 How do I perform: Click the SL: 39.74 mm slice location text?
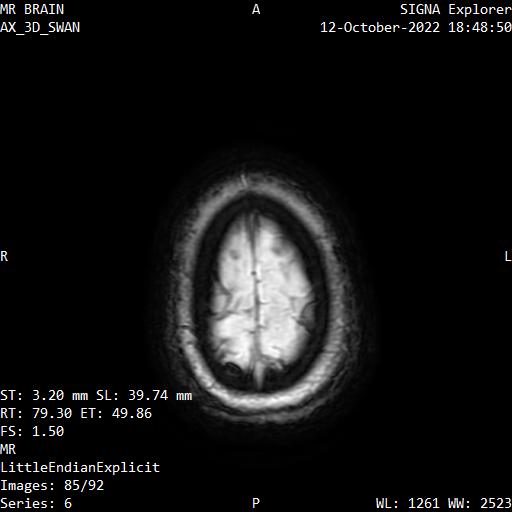point(144,395)
